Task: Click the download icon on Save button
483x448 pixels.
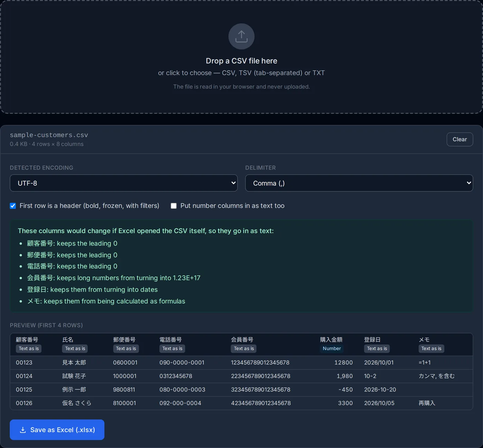Action: (x=23, y=430)
